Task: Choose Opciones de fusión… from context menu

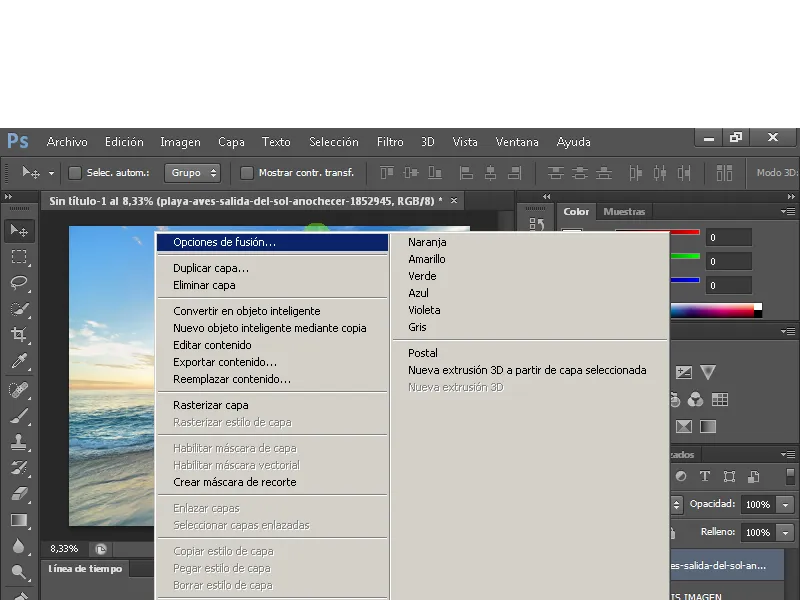Action: tap(272, 242)
